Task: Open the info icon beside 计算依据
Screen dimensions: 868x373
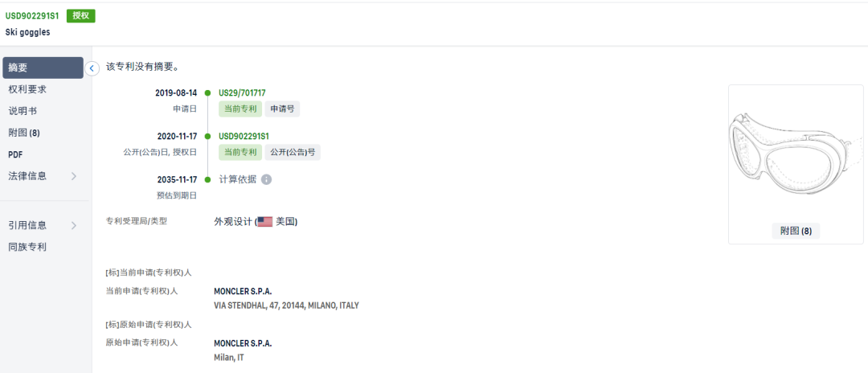Action: pyautogui.click(x=266, y=180)
